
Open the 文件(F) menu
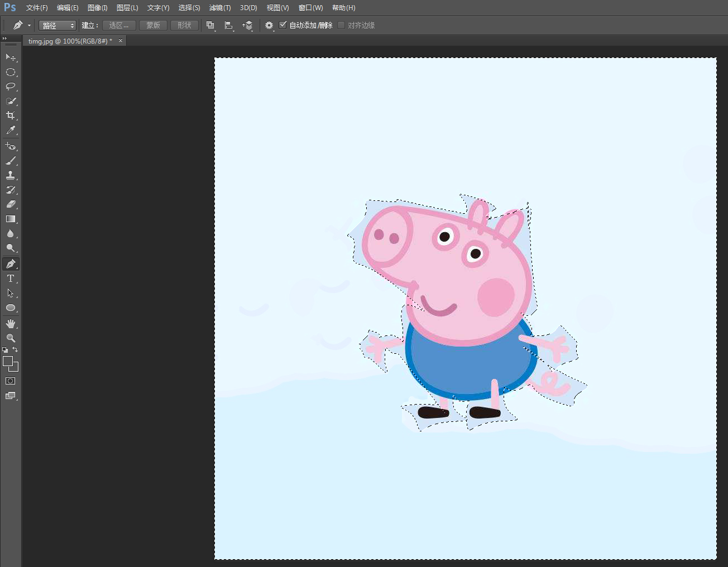click(x=37, y=8)
